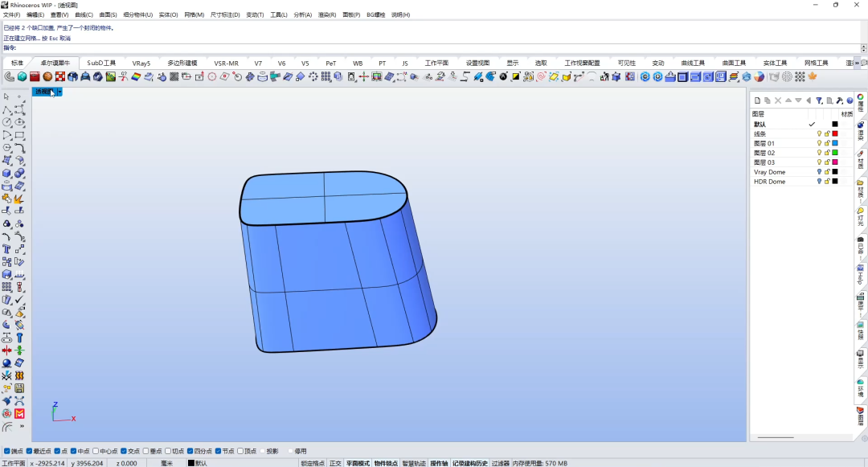Enable the 切点 tangent osnap checkbox
This screenshot has height=467, width=868.
tap(168, 451)
